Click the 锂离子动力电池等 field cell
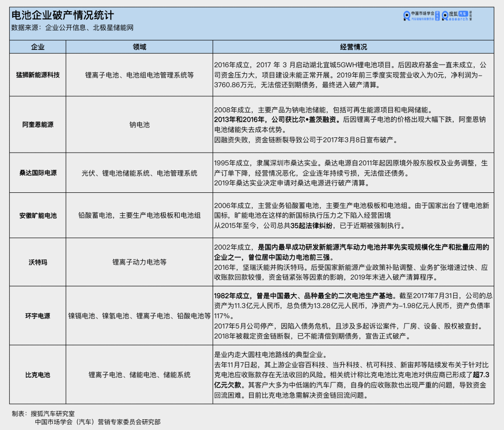504x430 pixels. pos(139,262)
